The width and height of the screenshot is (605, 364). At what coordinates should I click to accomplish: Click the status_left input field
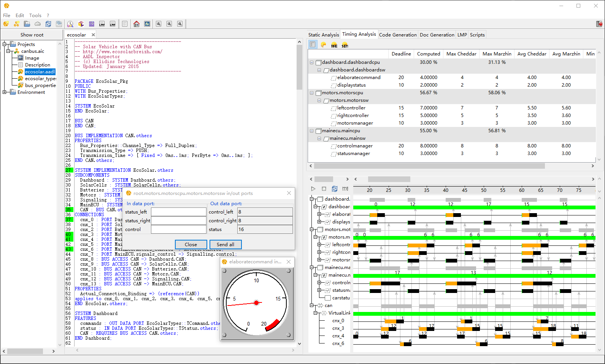178,212
